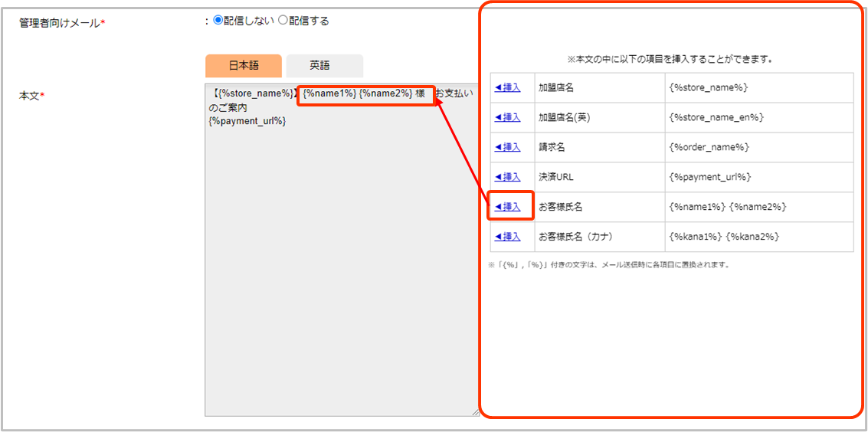
Task: Click the {%store_name%} code in the table
Action: [708, 88]
